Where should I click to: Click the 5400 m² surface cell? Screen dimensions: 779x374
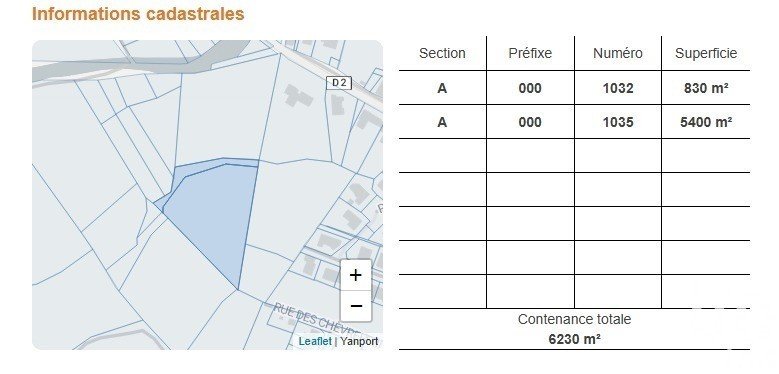click(705, 122)
